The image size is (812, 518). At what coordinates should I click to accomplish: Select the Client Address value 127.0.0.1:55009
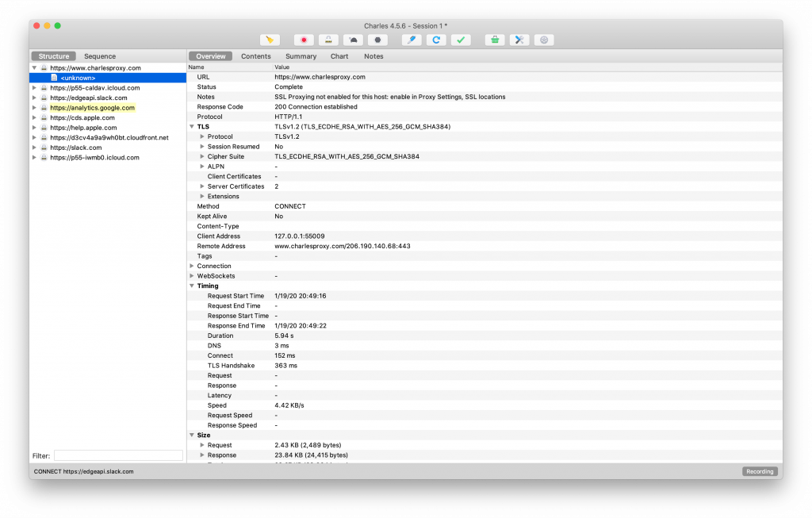pos(299,236)
